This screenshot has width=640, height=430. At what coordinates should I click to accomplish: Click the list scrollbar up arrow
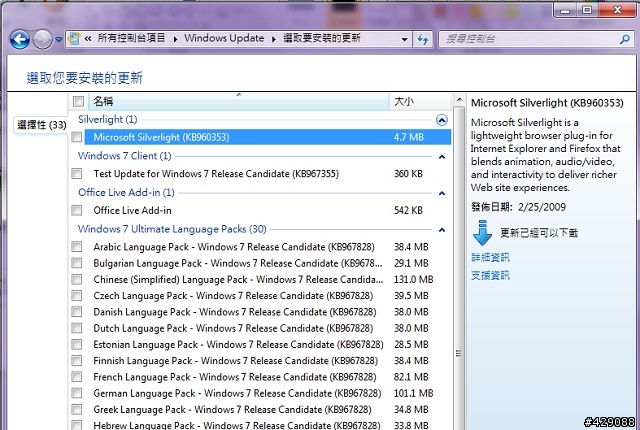pos(459,100)
